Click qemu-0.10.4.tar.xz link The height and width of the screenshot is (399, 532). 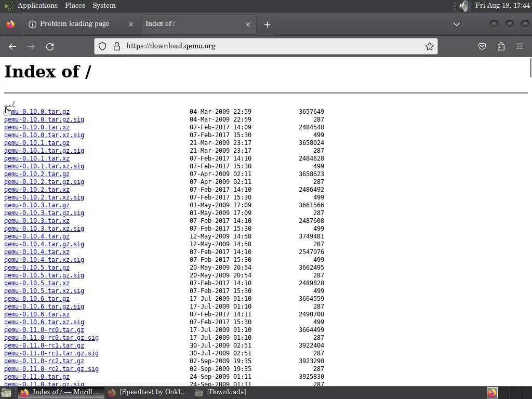point(37,252)
